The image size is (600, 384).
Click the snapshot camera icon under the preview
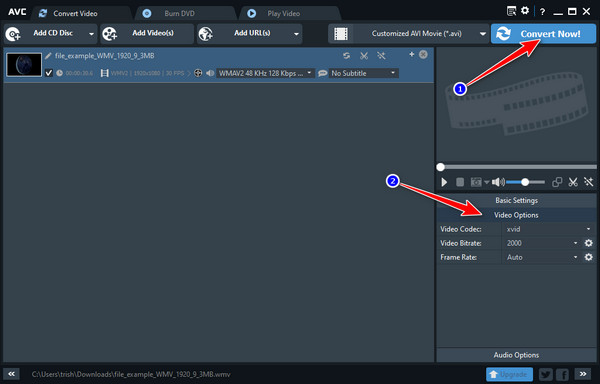click(476, 182)
